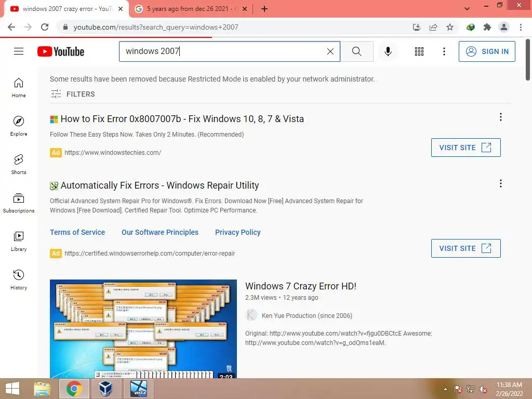The image size is (532, 399).
Task: Open options for Windows Repair Utility ad
Action: point(501,183)
